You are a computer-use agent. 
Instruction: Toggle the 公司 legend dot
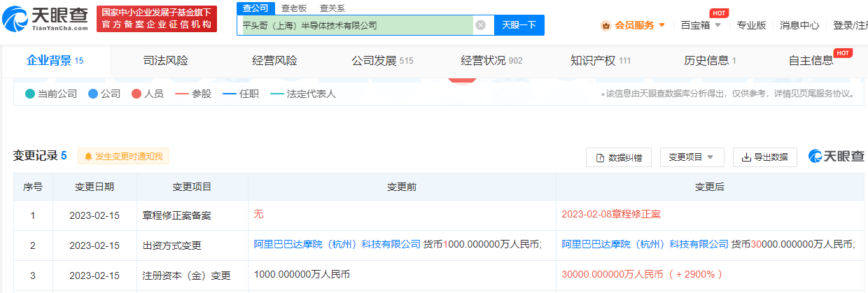click(93, 94)
